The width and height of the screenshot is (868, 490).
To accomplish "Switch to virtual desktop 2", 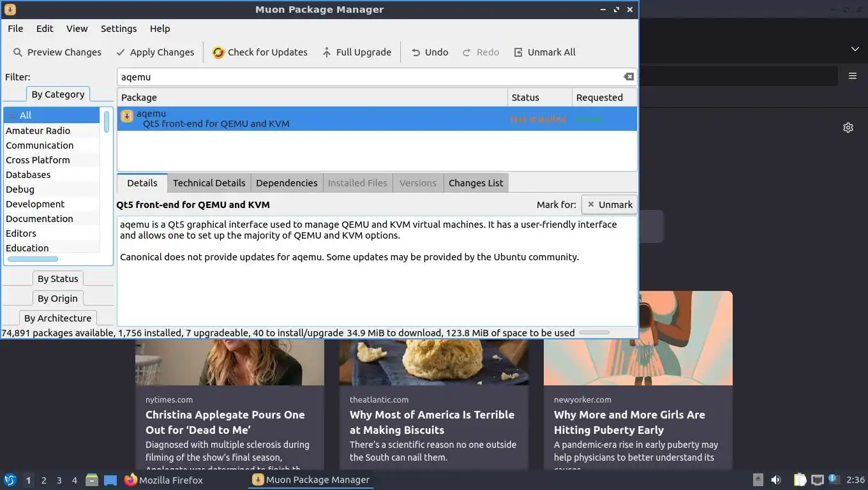I will click(43, 480).
